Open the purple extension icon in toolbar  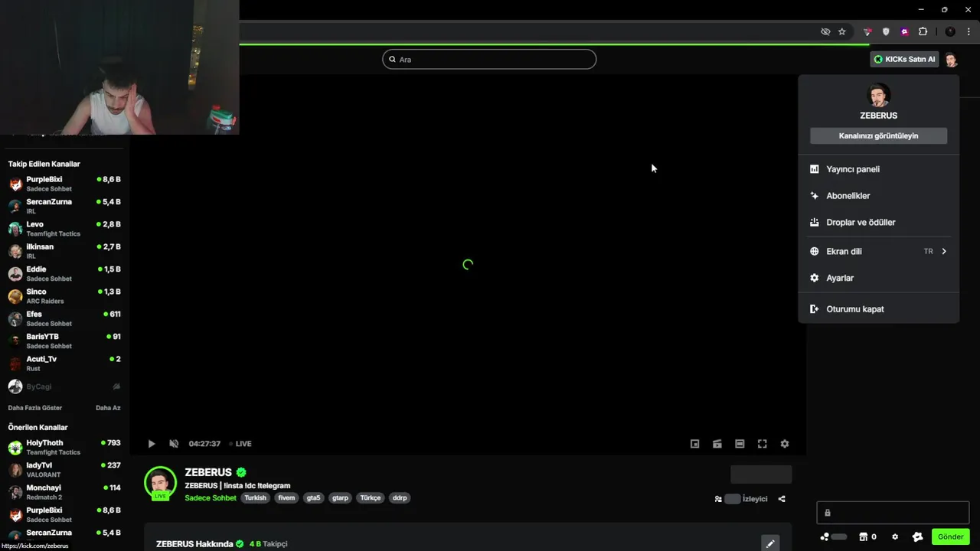click(x=904, y=31)
